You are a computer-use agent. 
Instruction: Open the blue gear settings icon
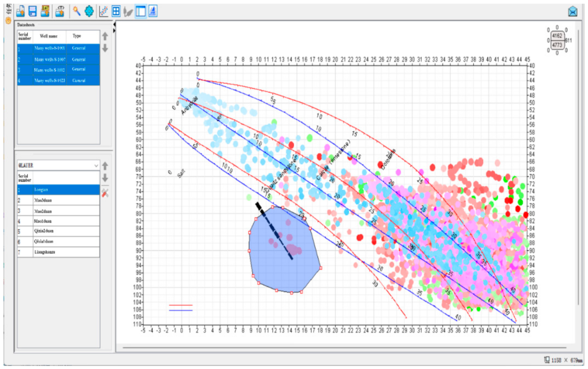tap(89, 11)
